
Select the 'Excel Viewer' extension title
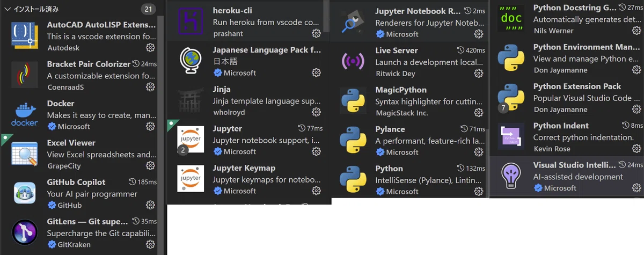coord(71,143)
